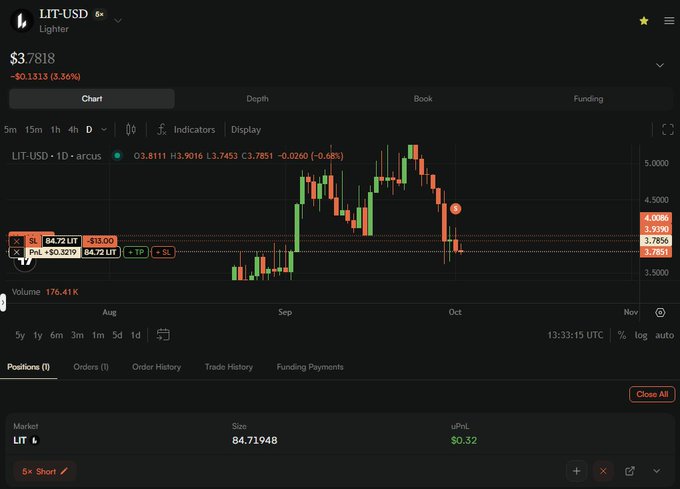
Task: Close the LIT position with red X
Action: (x=603, y=471)
